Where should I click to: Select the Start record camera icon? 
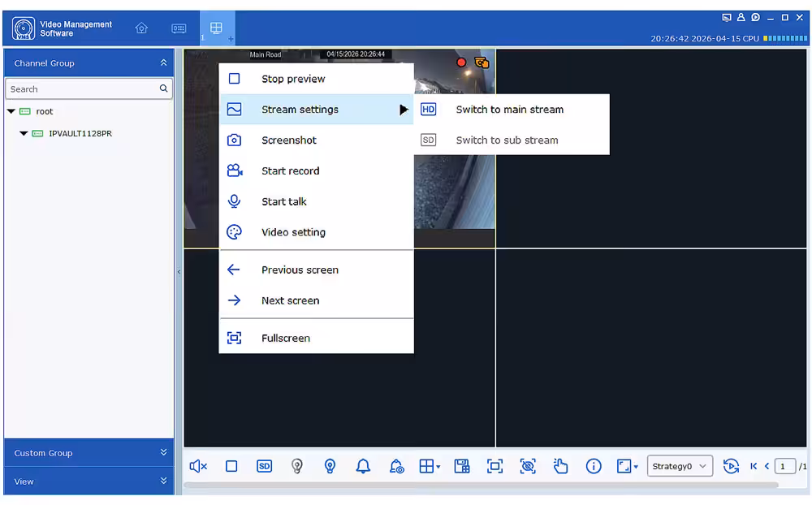point(234,170)
